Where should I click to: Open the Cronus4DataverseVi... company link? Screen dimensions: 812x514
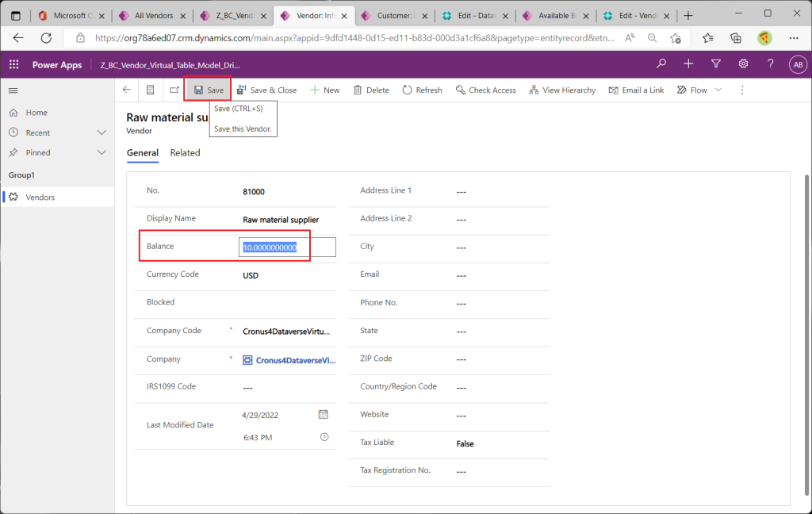(296, 360)
